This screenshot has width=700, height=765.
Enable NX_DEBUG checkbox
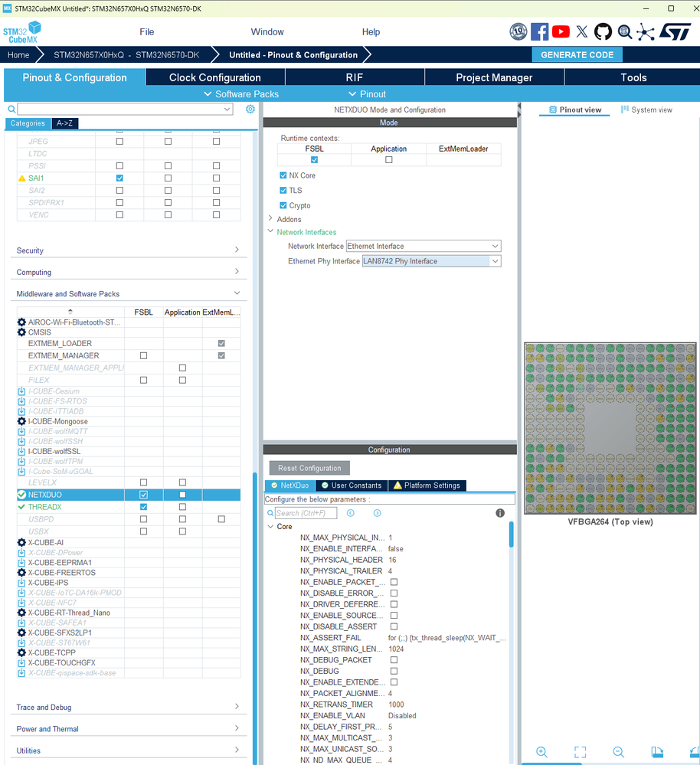(394, 671)
